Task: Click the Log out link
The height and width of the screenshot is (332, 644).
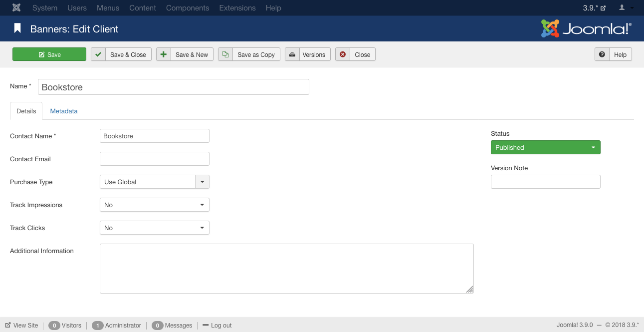Action: (x=217, y=325)
